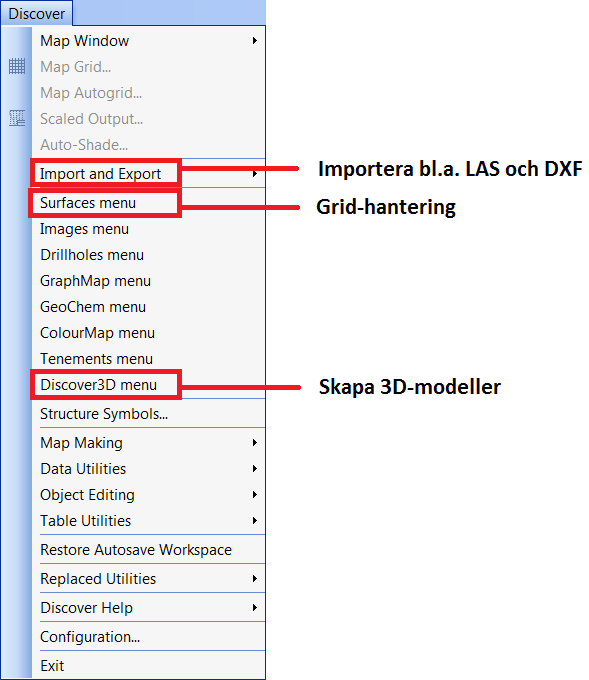This screenshot has height=680, width=589.
Task: Open Drillholes menu entry
Action: click(x=148, y=255)
